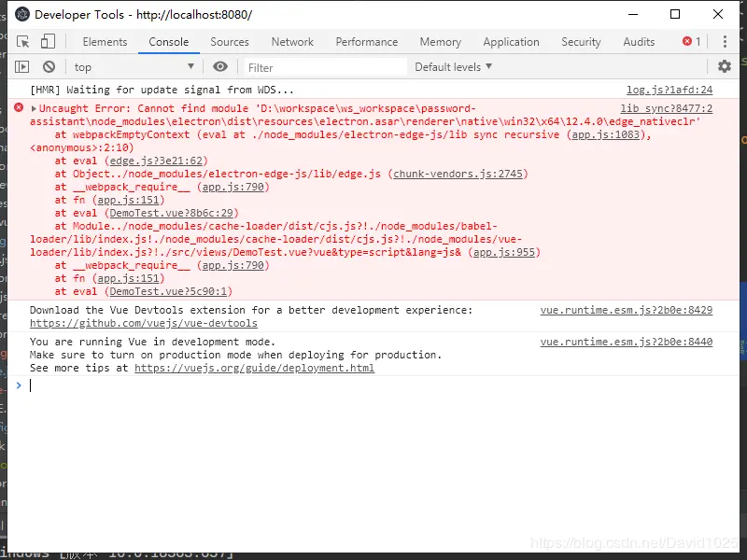Open the Default levels dropdown
This screenshot has height=560, width=747.
click(453, 67)
